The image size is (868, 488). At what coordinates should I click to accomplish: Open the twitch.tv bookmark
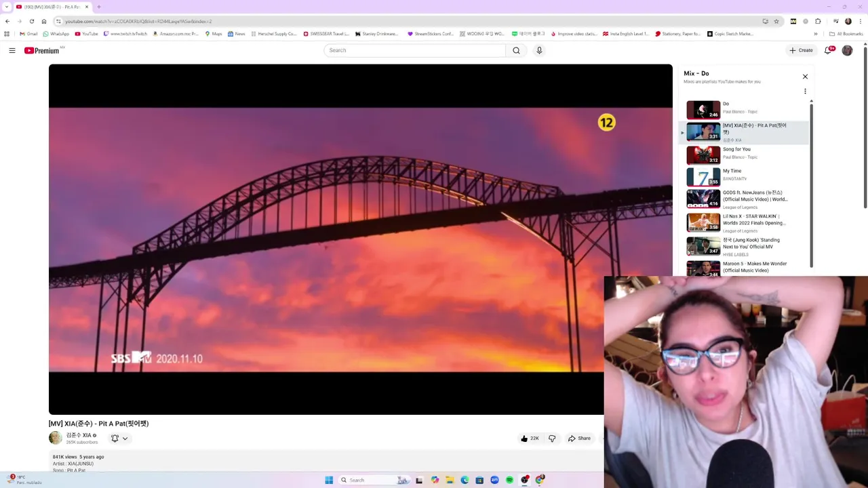[125, 33]
